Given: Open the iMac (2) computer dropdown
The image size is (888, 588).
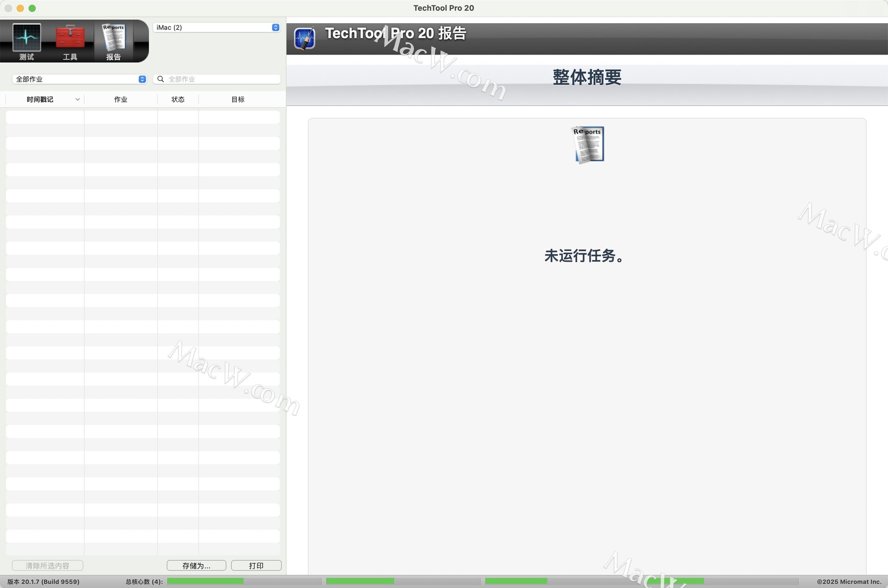Looking at the screenshot, I should tap(216, 27).
